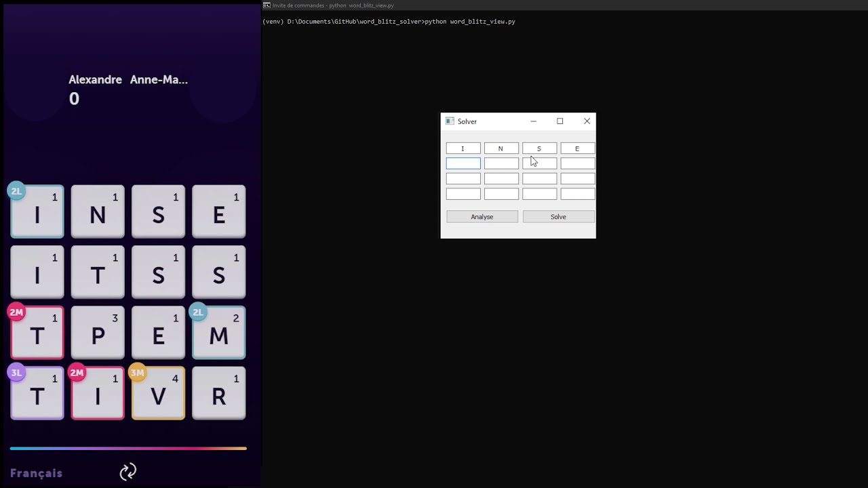This screenshot has width=868, height=488.
Task: Click the Solve button
Action: click(x=559, y=217)
